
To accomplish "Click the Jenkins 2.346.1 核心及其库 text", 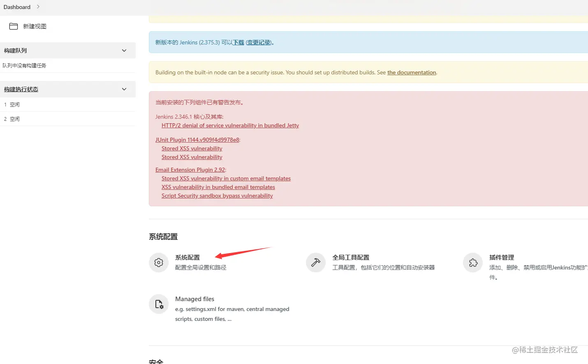I will coord(189,117).
